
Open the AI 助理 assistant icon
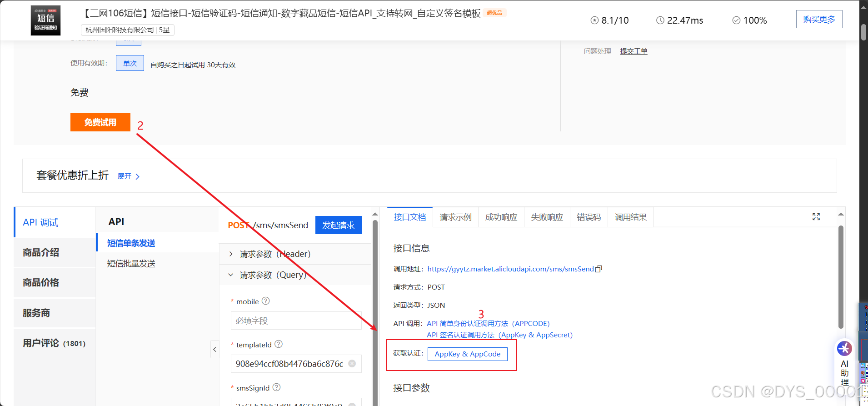tap(845, 349)
